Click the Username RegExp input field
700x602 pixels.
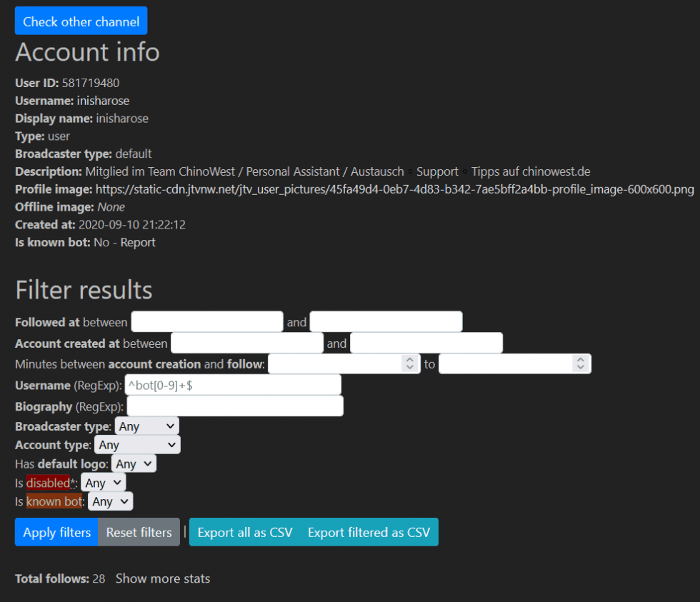click(x=233, y=385)
